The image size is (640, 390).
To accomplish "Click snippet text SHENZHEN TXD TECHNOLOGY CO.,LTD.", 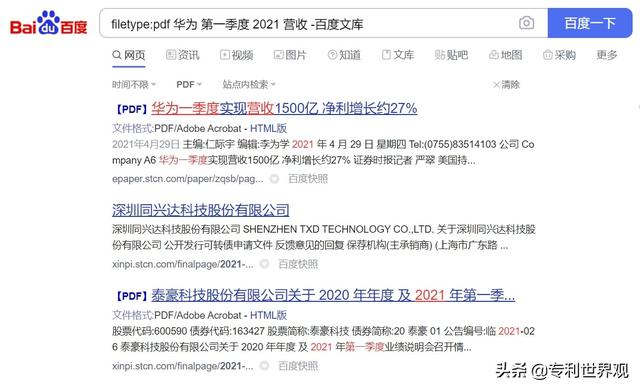I will click(338, 229).
